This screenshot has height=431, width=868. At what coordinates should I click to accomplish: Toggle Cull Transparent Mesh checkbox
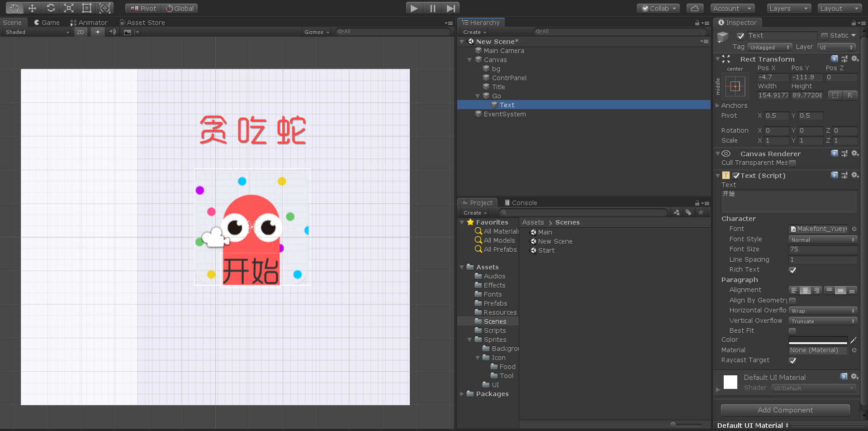[x=792, y=163]
